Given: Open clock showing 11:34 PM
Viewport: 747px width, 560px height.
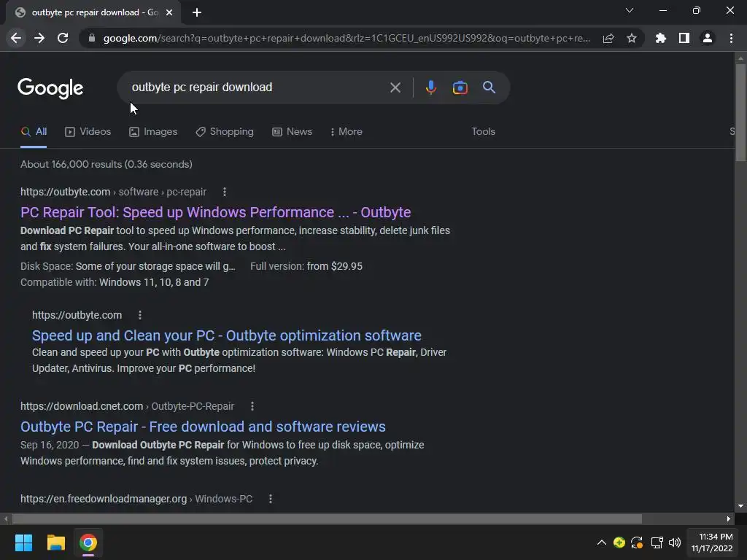Looking at the screenshot, I should 712,542.
